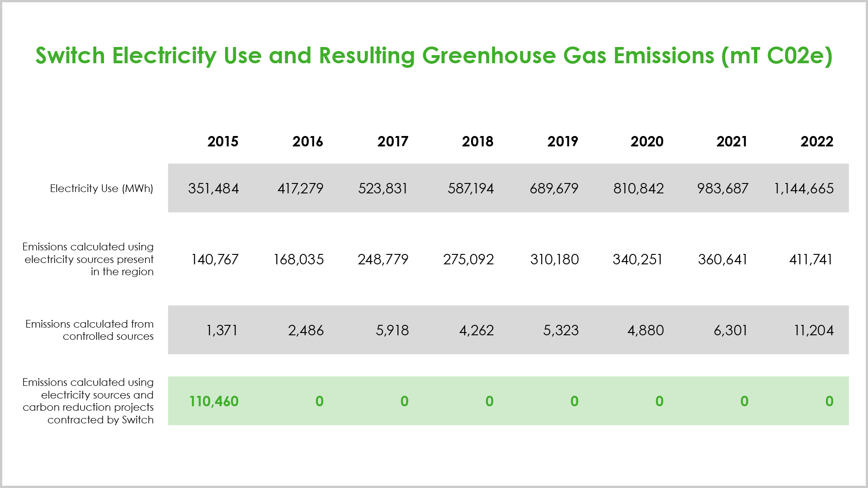Viewport: 868px width, 488px height.
Task: Select electricity use value 587,194
Action: pos(471,188)
